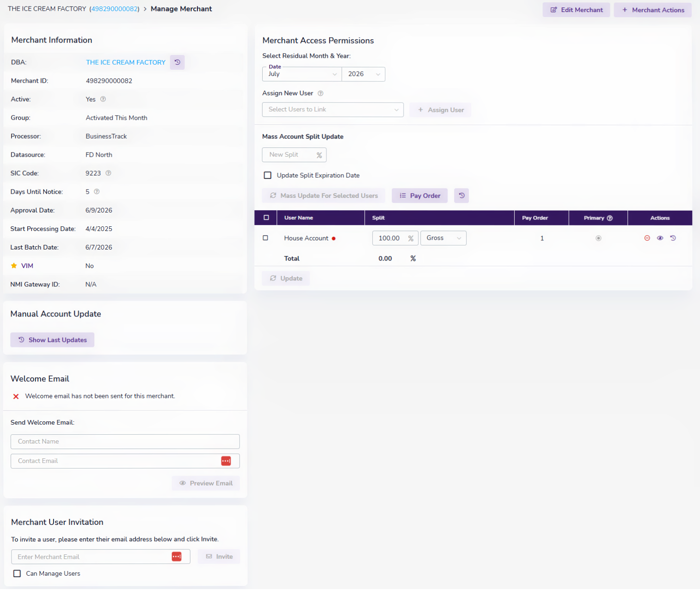700x590 pixels.
Task: Click the Edit Merchant button
Action: [577, 10]
